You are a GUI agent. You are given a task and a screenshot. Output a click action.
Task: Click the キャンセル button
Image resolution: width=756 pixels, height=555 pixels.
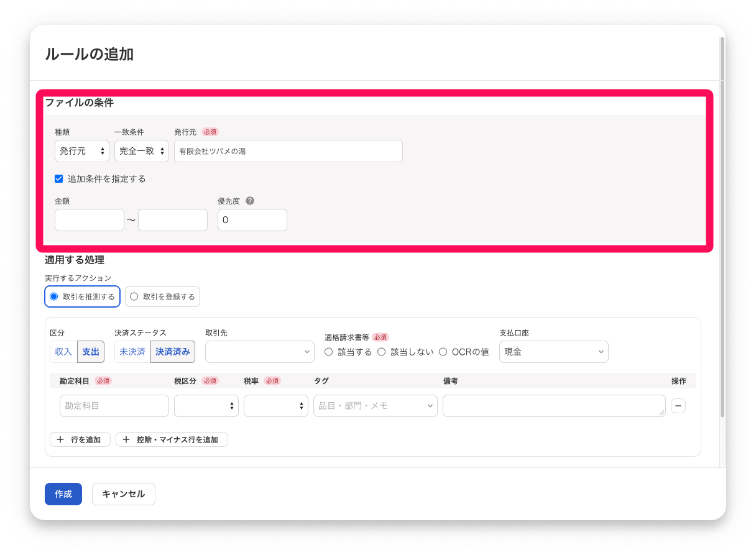point(124,494)
